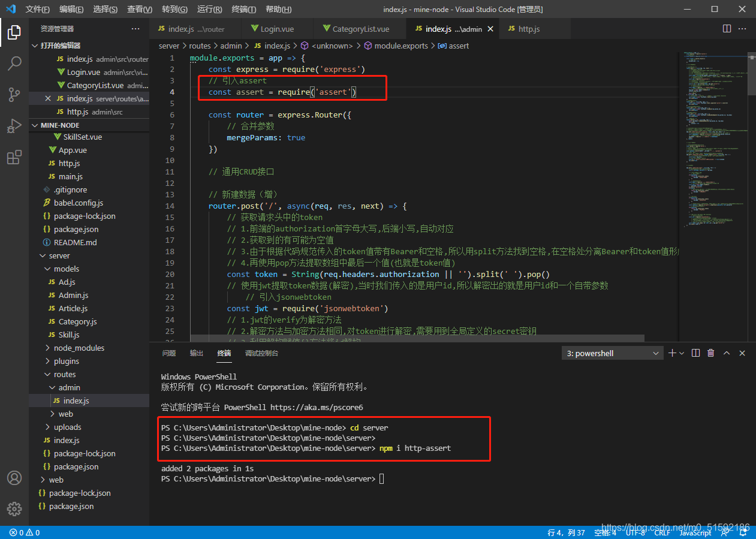This screenshot has height=539, width=756.
Task: Toggle split terminal layout icon
Action: point(695,353)
